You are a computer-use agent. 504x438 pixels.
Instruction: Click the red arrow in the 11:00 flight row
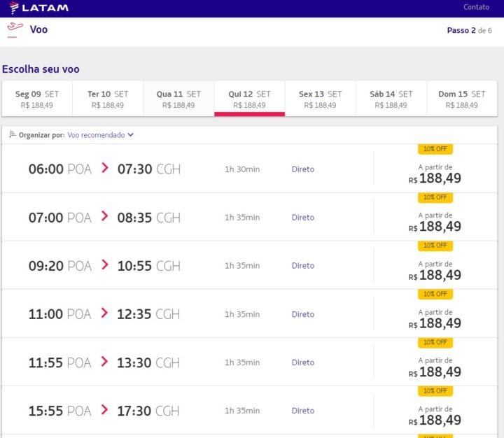coord(104,312)
